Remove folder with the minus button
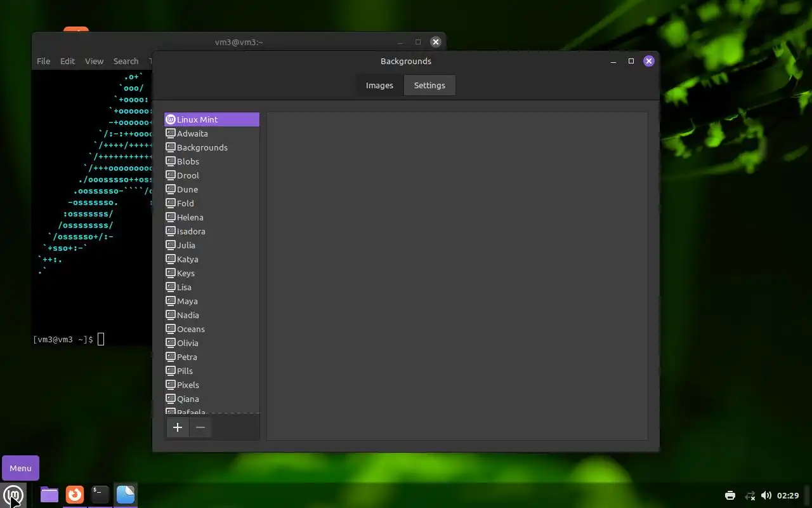 click(200, 427)
